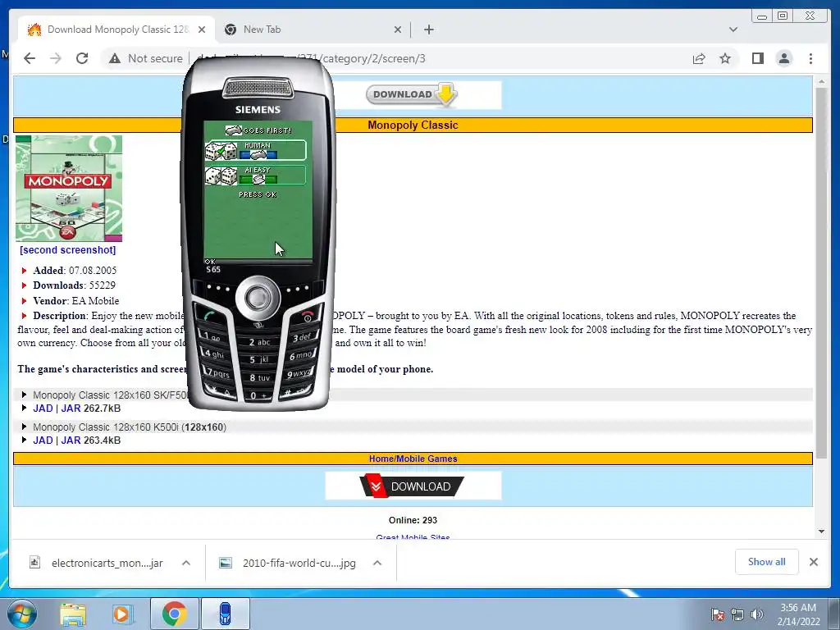Select the HUMAN player row in the game
Viewport: 840px width, 630px height.
pyautogui.click(x=256, y=151)
